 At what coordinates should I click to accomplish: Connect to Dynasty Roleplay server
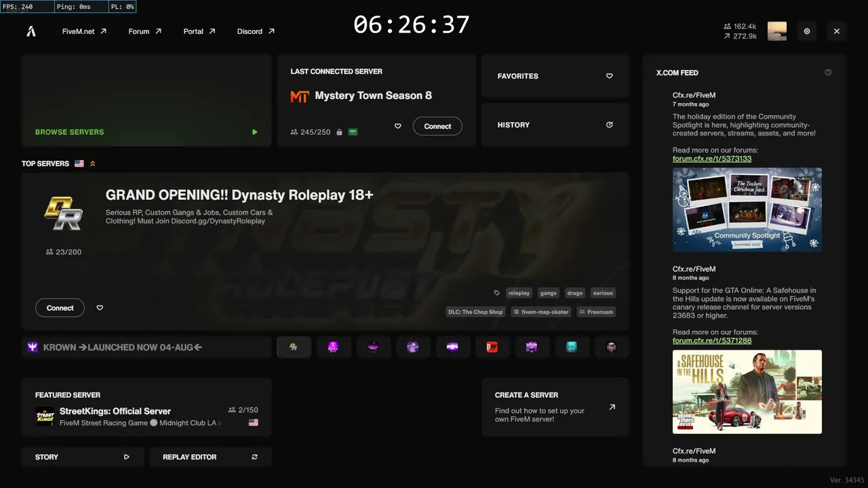coord(60,308)
